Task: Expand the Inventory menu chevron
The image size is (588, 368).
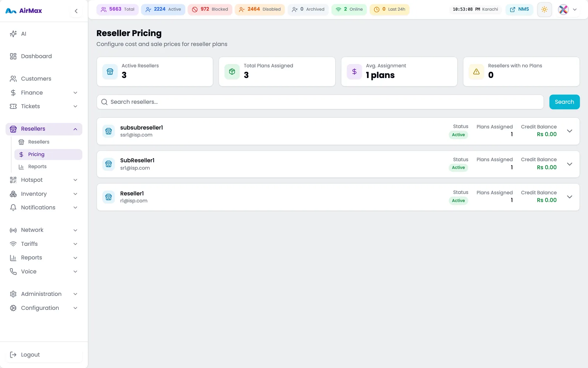Action: point(75,194)
